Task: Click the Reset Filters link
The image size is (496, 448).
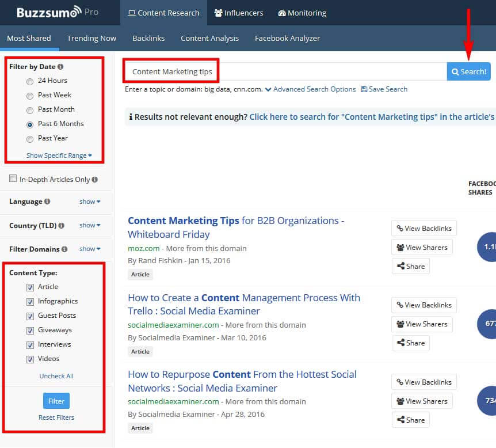Action: (x=56, y=417)
